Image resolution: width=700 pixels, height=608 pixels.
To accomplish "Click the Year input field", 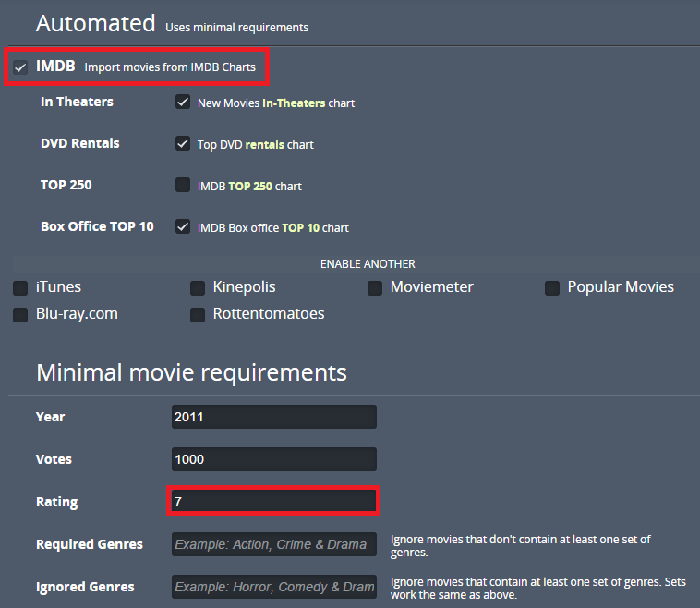I will point(274,417).
